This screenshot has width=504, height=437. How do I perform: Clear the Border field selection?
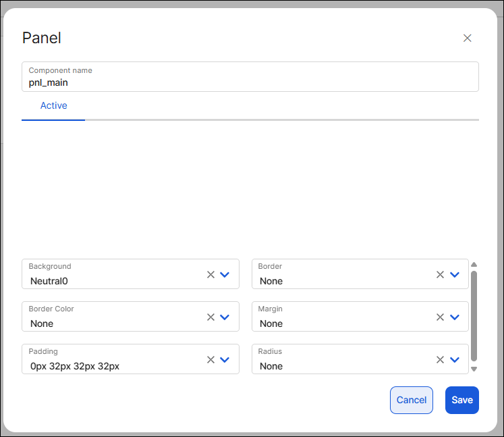440,274
